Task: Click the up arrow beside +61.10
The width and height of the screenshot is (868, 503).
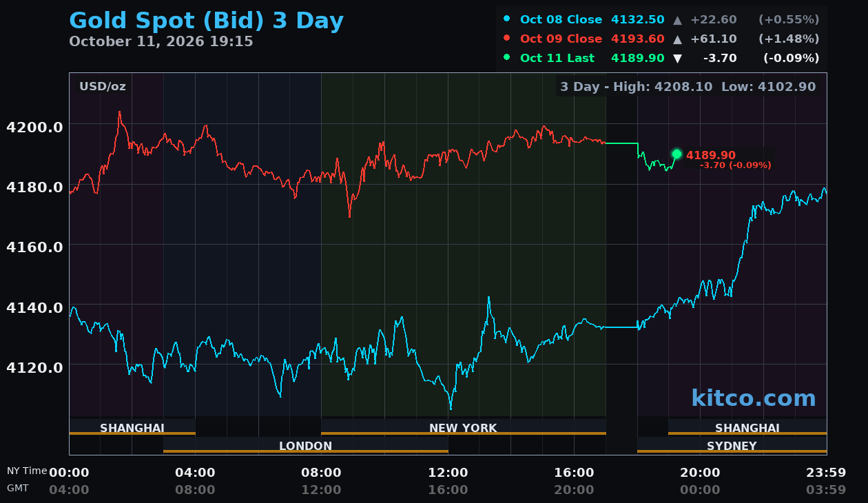Action: coord(677,39)
